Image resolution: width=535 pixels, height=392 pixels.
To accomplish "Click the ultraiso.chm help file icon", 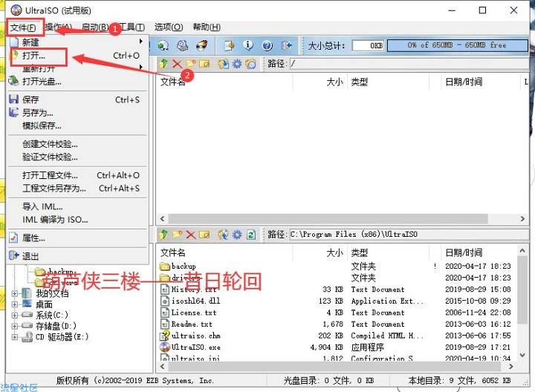I will tap(165, 336).
